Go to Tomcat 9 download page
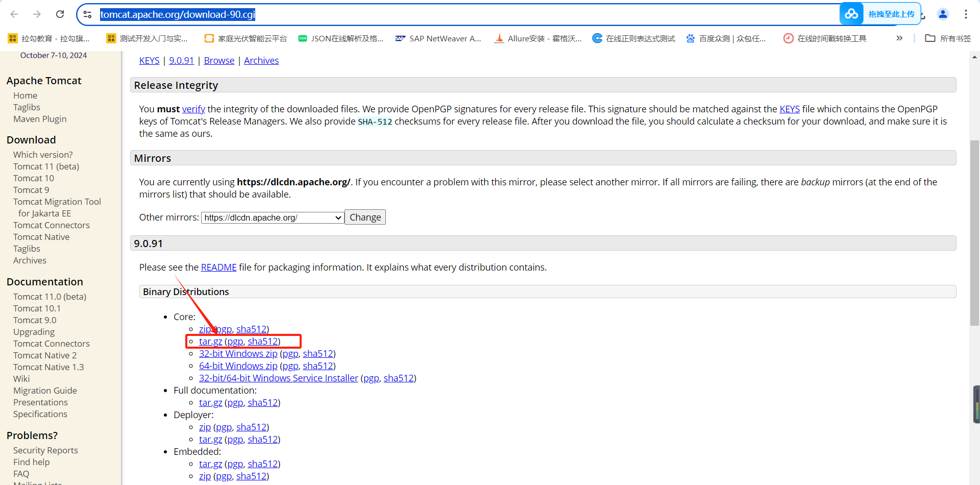 (31, 190)
